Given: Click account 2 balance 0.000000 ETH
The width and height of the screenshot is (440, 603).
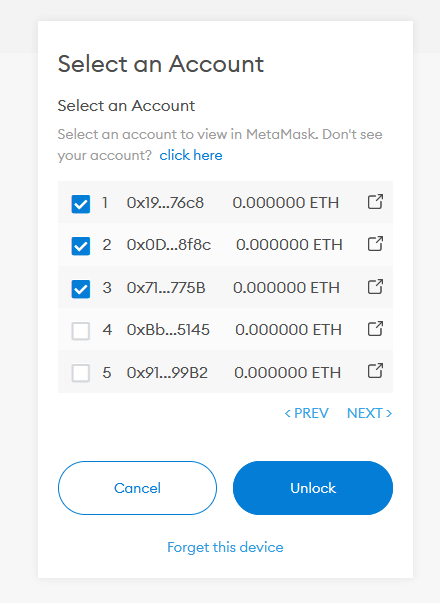Looking at the screenshot, I should pos(289,245).
